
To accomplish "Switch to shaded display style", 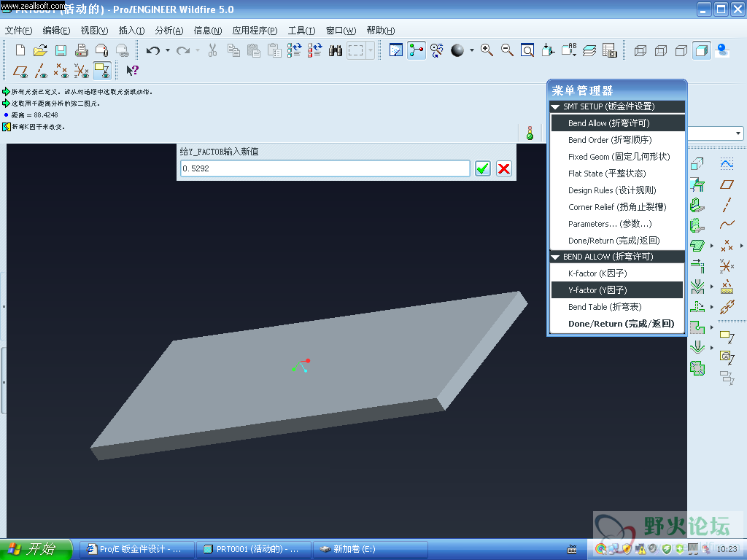I will 702,50.
